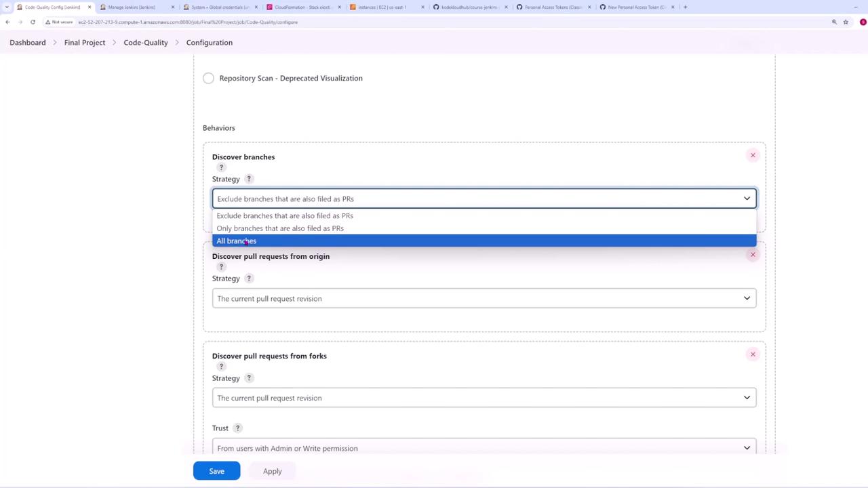Open help for Discover branches section

(221, 167)
